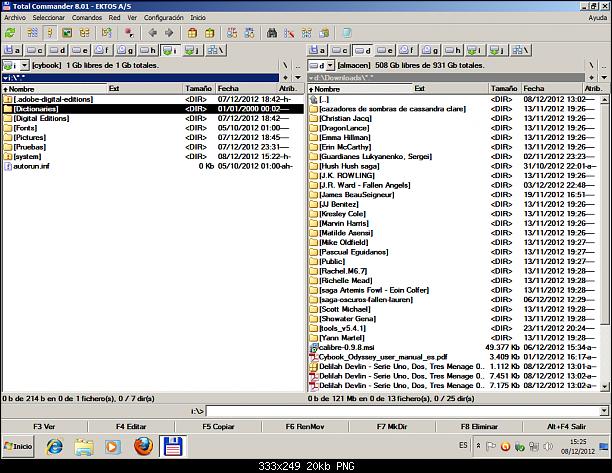This screenshot has height=473, width=612.
Task: Open the command line history dropdown
Action: (604, 411)
